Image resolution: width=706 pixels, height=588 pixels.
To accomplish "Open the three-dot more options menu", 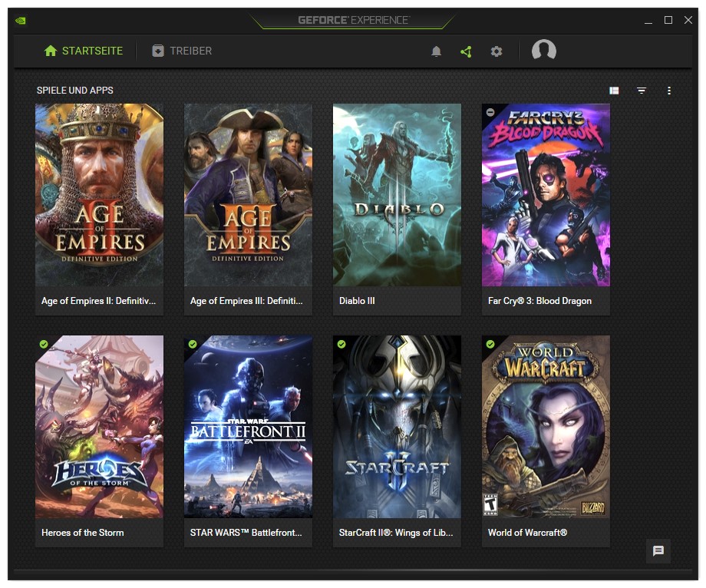I will click(x=669, y=91).
